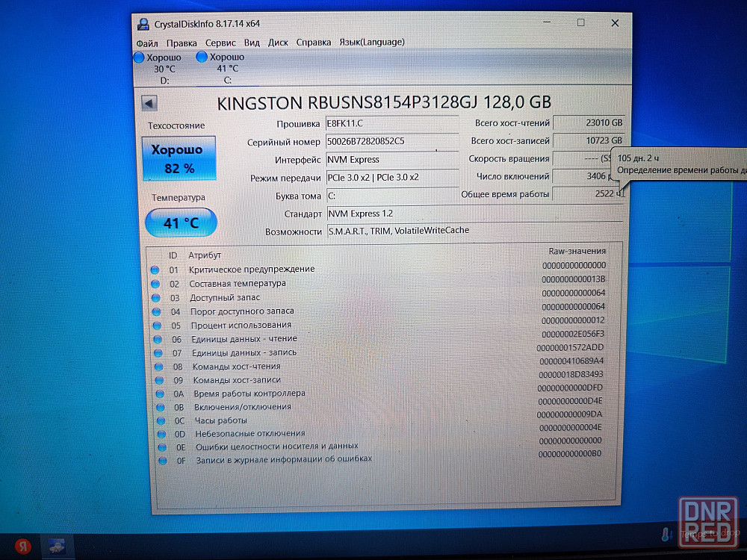Click the 105 дн. 2 ч tooltip text
This screenshot has height=560, width=747.
(x=639, y=158)
